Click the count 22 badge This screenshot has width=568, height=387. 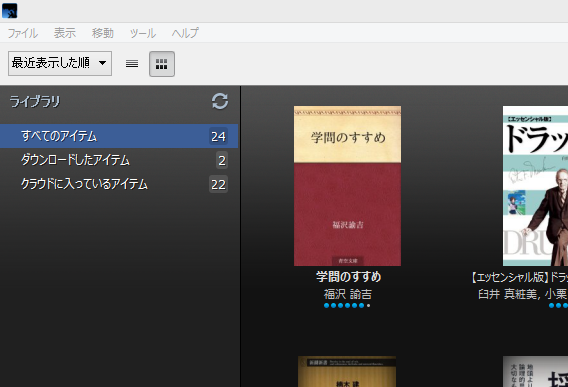tap(218, 184)
